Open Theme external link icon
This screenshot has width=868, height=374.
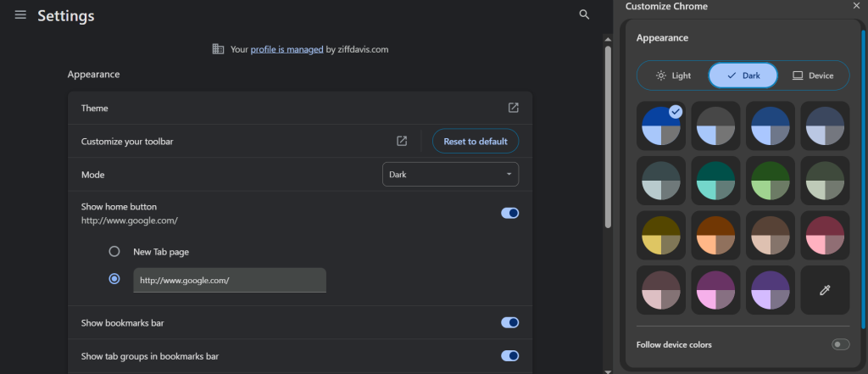[513, 108]
